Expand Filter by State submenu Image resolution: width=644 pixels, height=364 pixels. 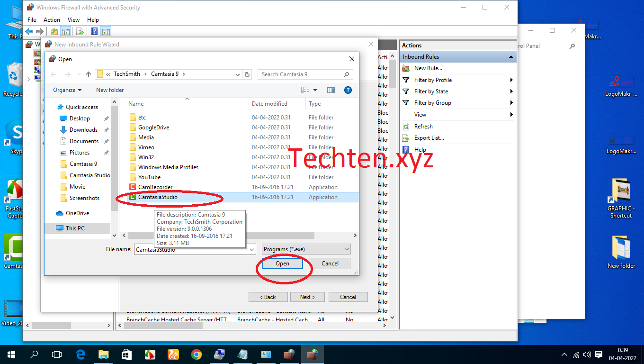[x=512, y=91]
